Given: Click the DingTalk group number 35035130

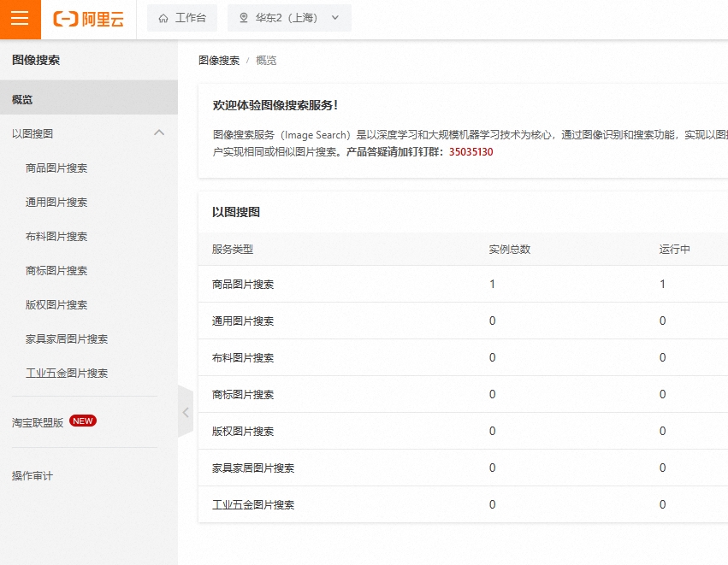Looking at the screenshot, I should click(471, 152).
